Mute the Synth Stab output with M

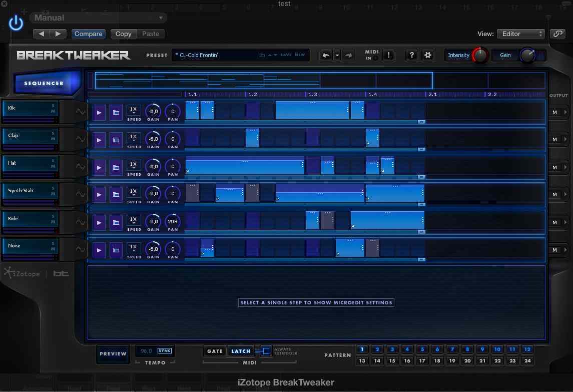point(554,195)
